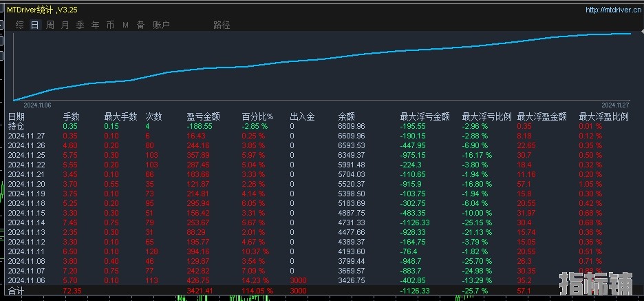Click the 72.35 total lots value
The width and height of the screenshot is (644, 301).
(71, 291)
